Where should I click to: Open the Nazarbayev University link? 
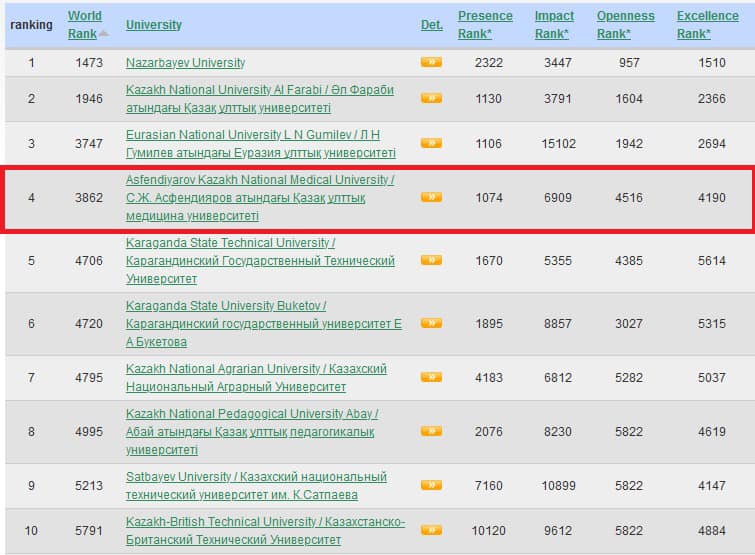[x=185, y=63]
